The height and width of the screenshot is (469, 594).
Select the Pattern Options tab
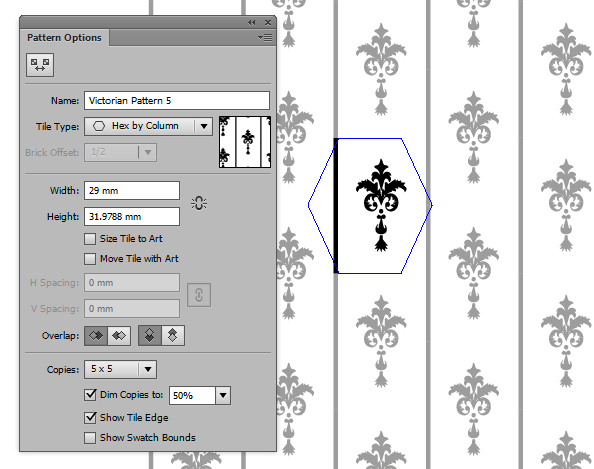(64, 38)
